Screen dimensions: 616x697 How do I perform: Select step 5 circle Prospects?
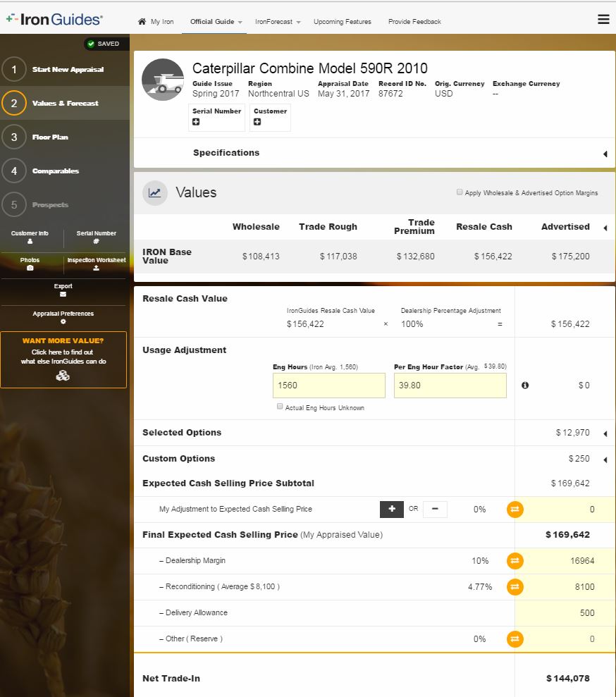(14, 205)
